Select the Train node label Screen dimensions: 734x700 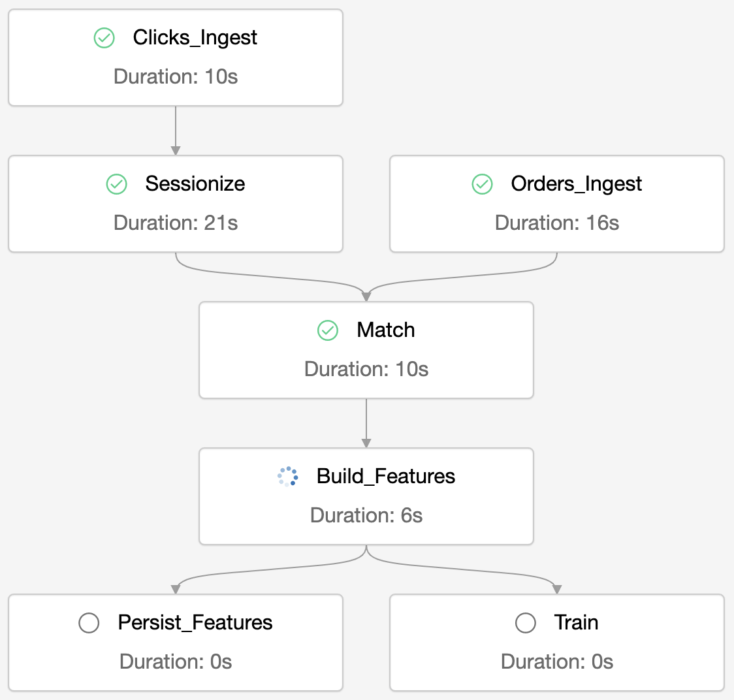tap(576, 623)
